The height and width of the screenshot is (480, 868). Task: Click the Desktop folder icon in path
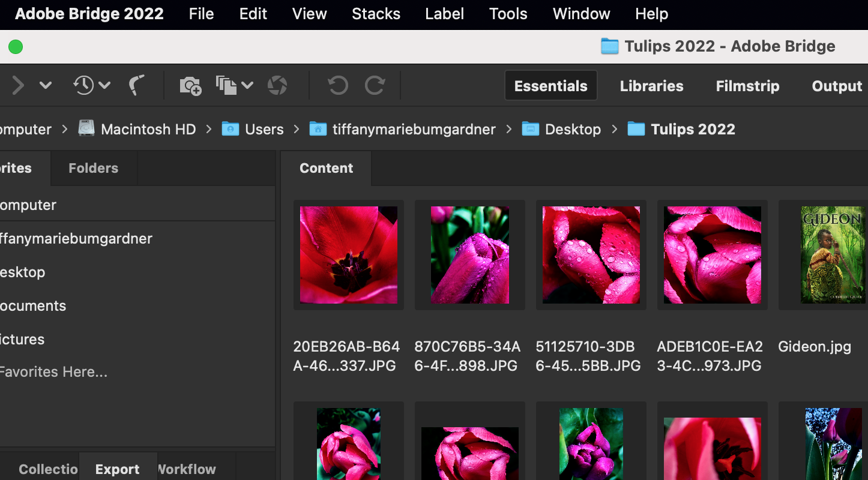pos(531,128)
